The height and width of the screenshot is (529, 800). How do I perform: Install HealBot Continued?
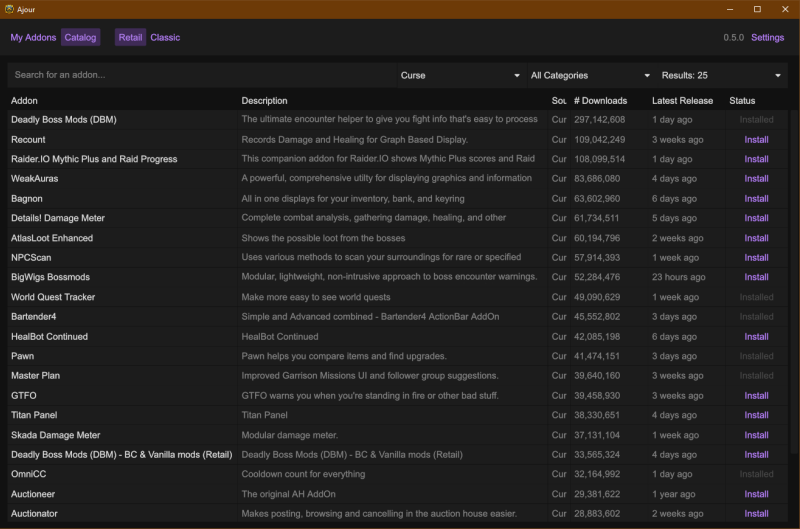point(756,337)
